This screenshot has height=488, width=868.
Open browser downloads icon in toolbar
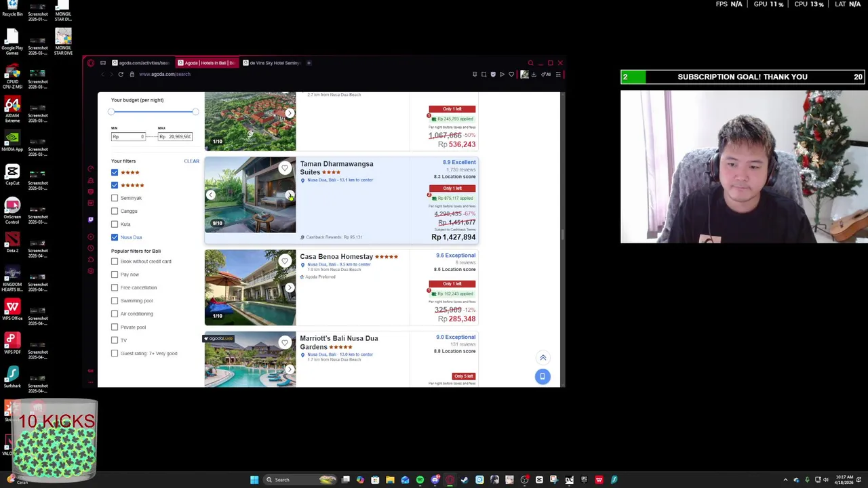(534, 74)
